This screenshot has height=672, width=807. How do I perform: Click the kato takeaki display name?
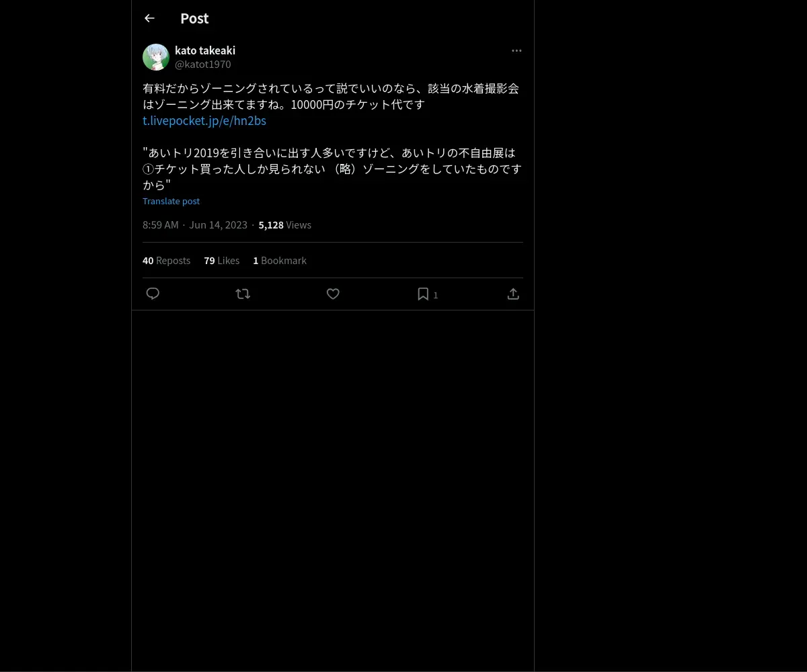pyautogui.click(x=205, y=50)
